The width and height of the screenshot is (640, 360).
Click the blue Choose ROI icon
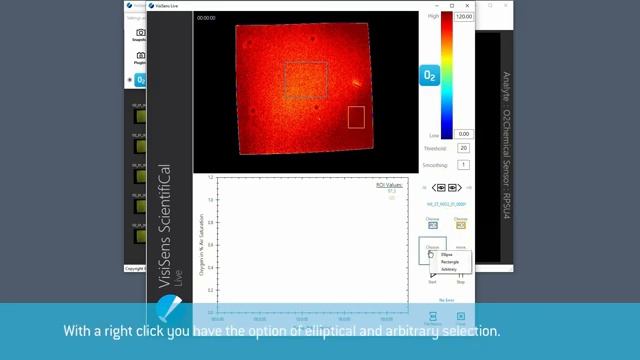433,225
